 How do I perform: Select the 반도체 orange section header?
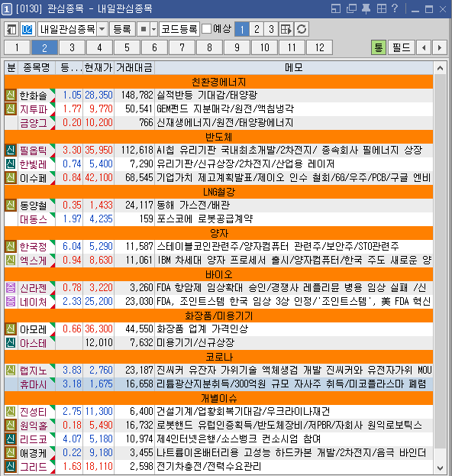[x=218, y=137]
